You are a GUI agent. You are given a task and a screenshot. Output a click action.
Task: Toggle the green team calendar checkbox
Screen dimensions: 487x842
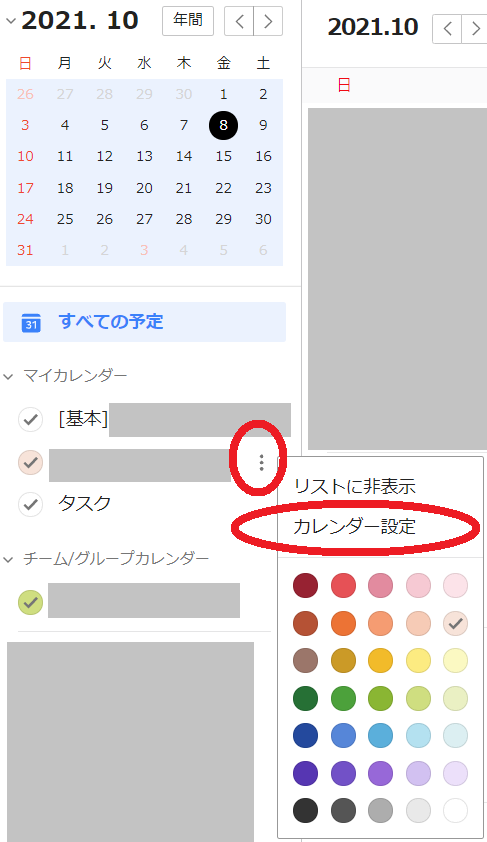tap(31, 602)
